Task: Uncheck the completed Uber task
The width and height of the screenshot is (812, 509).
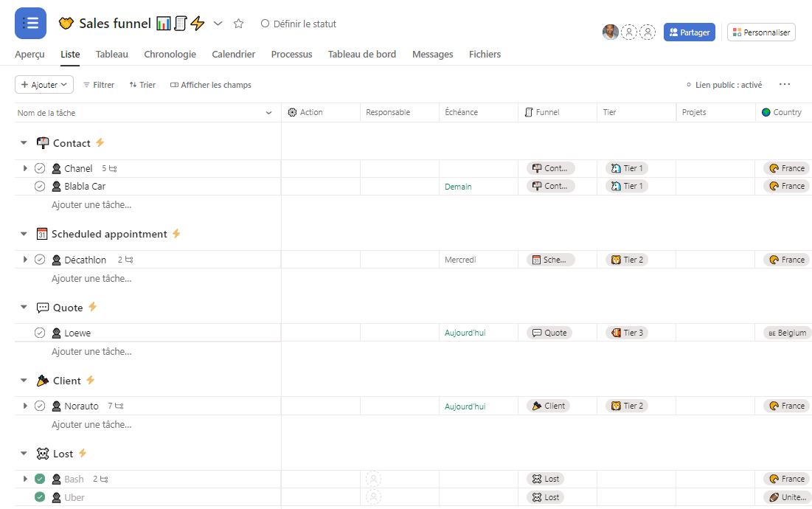Action: [x=40, y=497]
